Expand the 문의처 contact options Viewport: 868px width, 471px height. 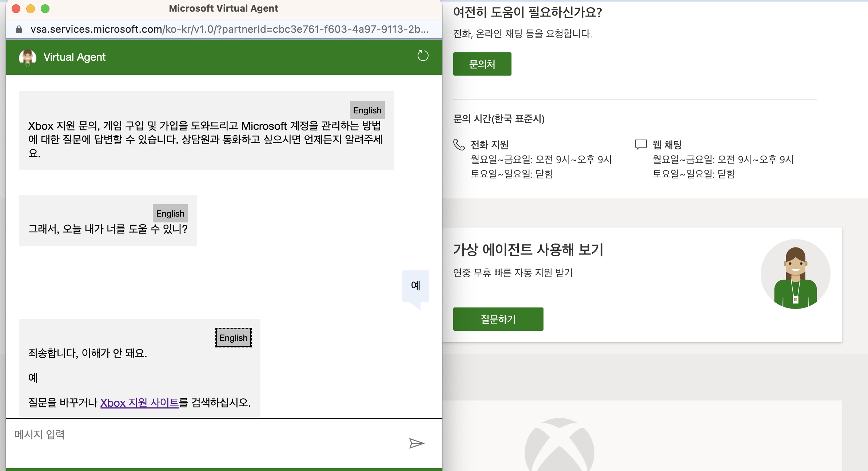coord(482,64)
